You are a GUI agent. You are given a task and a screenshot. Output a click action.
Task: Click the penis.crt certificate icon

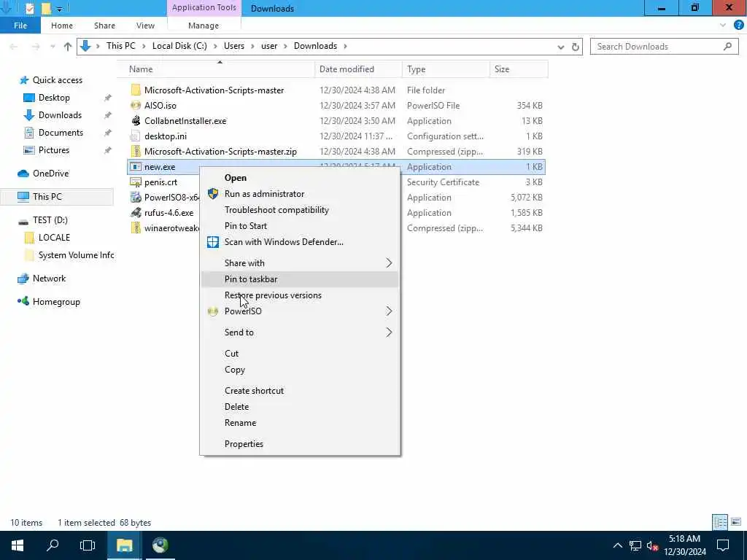pos(136,182)
